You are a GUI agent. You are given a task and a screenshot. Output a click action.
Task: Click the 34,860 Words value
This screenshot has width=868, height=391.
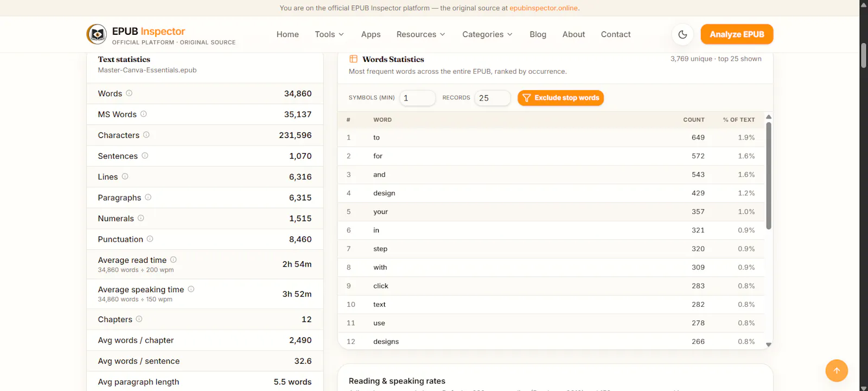click(x=298, y=93)
